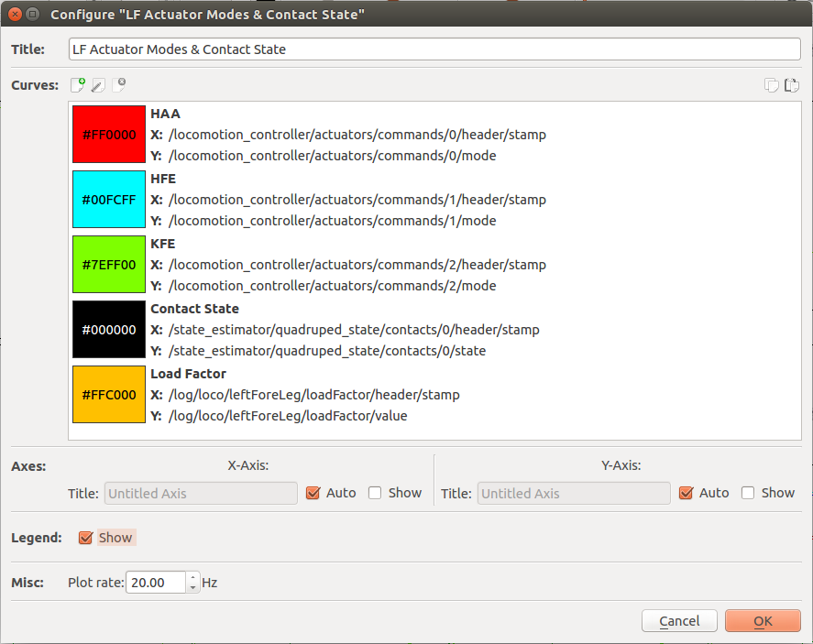Click the red HAA color swatch

point(109,135)
